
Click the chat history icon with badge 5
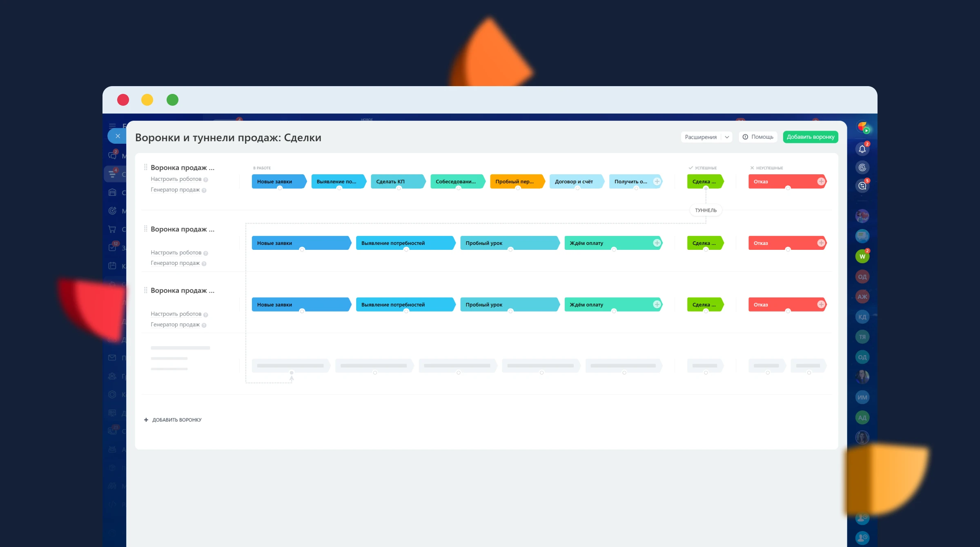click(x=862, y=186)
